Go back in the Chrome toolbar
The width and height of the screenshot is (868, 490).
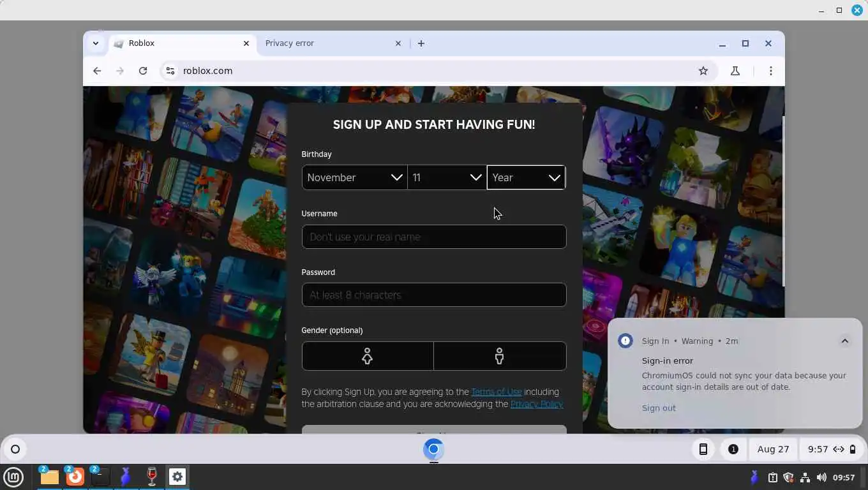point(97,71)
